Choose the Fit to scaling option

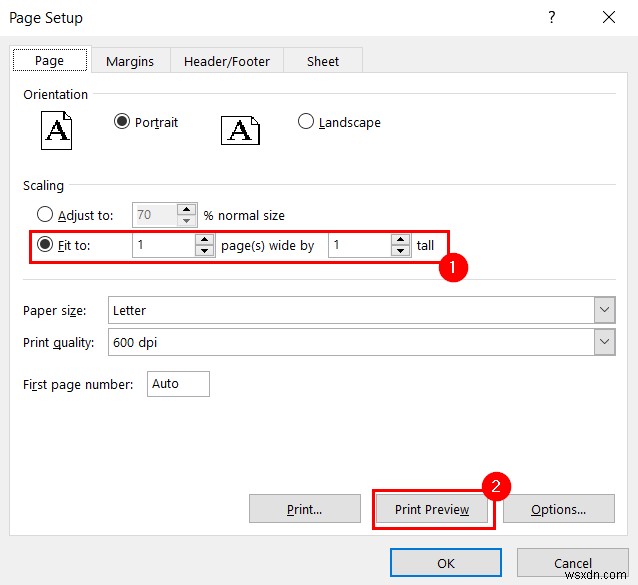(x=45, y=244)
